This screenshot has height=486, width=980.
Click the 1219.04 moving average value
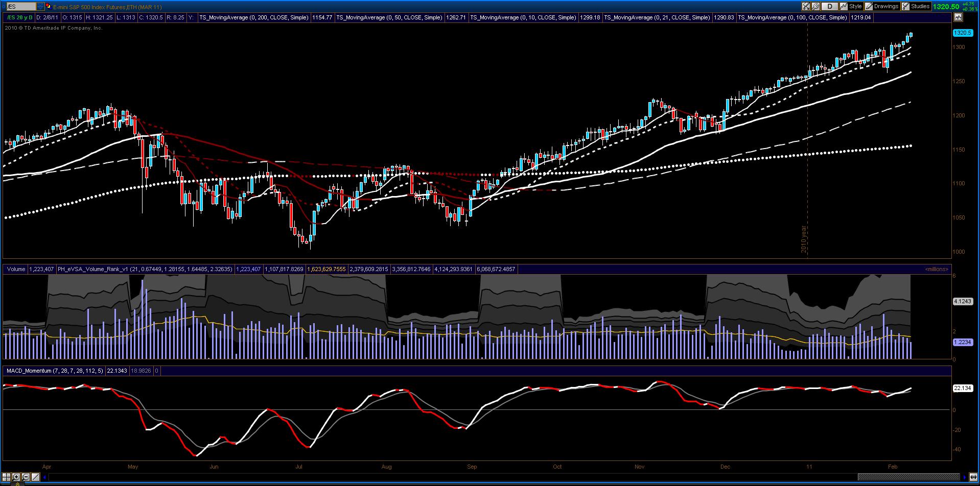[x=860, y=17]
